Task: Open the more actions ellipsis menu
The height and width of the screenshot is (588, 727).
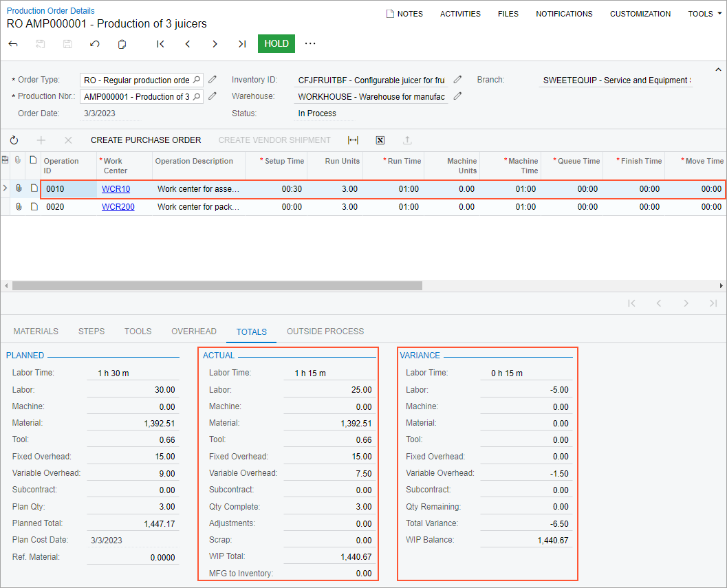Action: (x=310, y=43)
